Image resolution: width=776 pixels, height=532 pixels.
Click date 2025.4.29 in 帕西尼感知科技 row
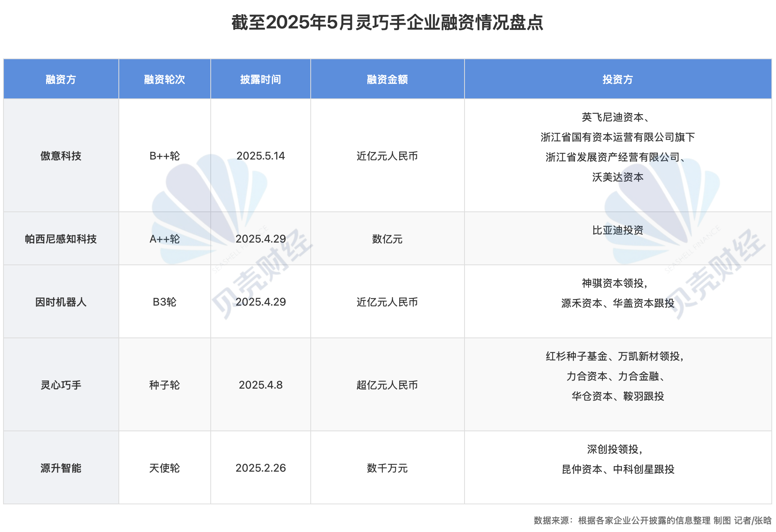pyautogui.click(x=261, y=239)
